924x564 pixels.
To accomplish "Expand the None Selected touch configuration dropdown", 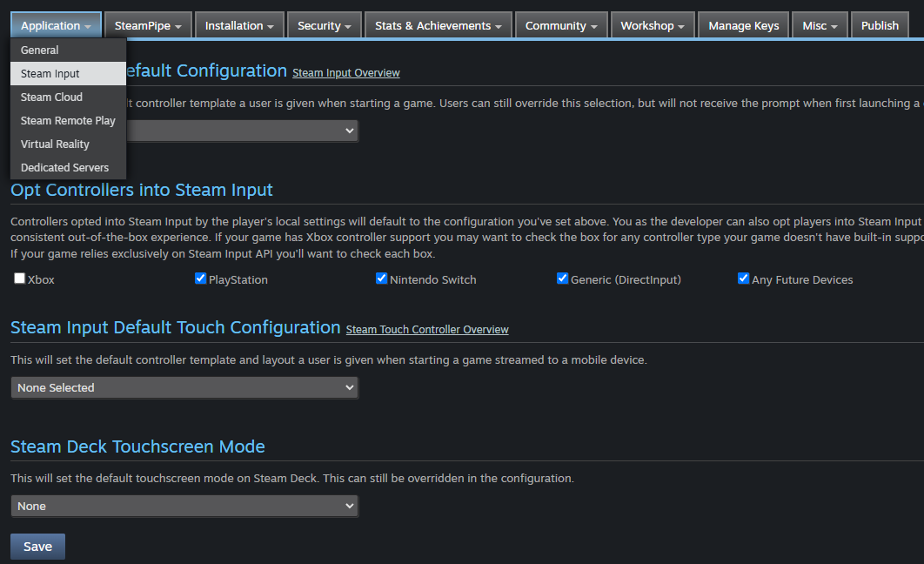I will 184,388.
